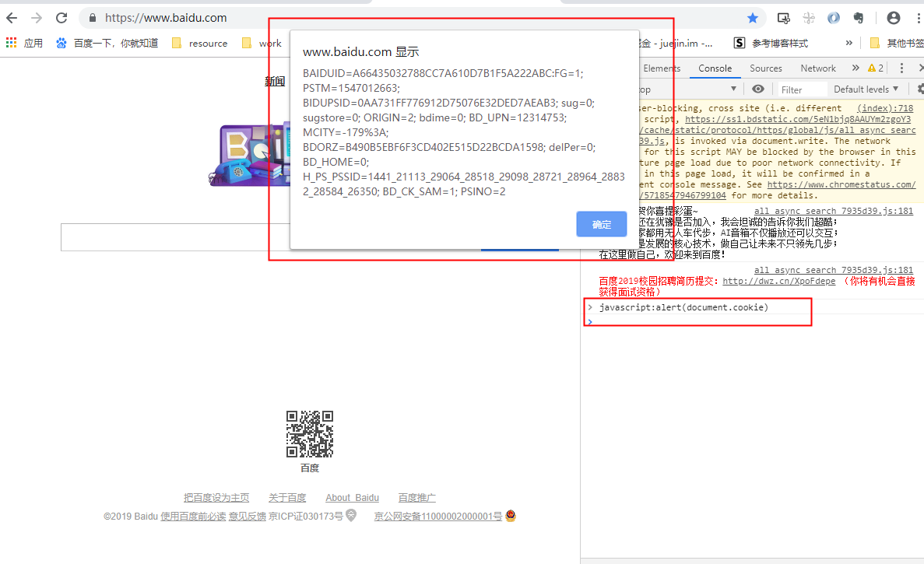Open the 百度推广 link
This screenshot has height=564, width=924.
pyautogui.click(x=416, y=498)
